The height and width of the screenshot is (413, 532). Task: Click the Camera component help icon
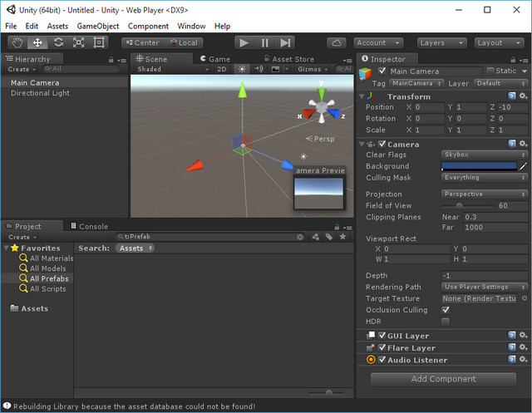point(513,144)
